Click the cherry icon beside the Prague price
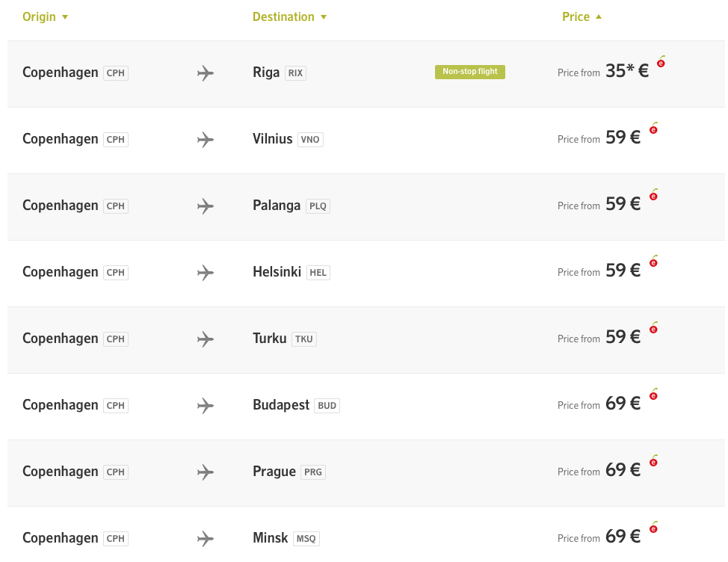Viewport: 728px width, 562px height. [653, 461]
